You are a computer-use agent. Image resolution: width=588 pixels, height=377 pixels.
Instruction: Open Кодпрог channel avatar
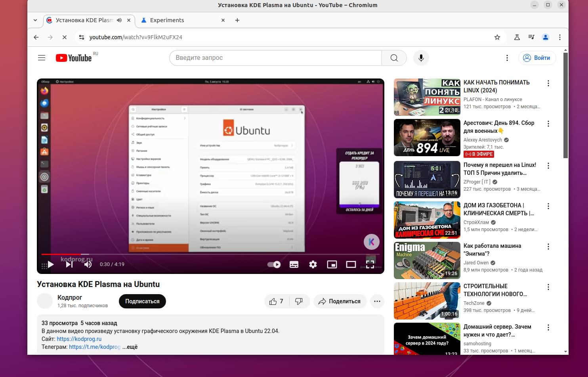[45, 301]
